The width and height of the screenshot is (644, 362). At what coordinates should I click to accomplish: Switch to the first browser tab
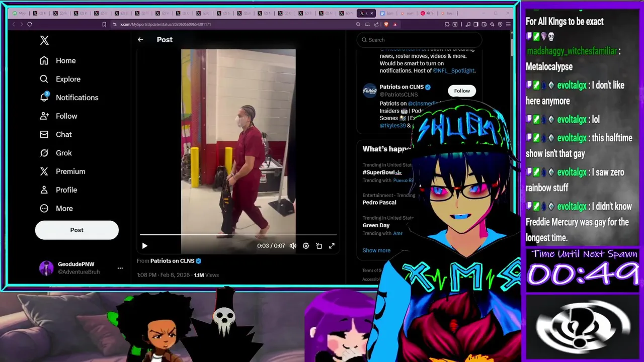point(19,13)
